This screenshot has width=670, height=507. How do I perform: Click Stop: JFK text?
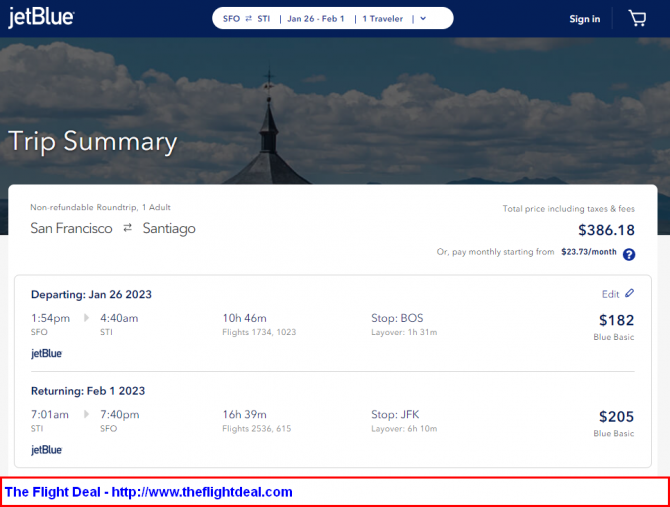point(395,415)
